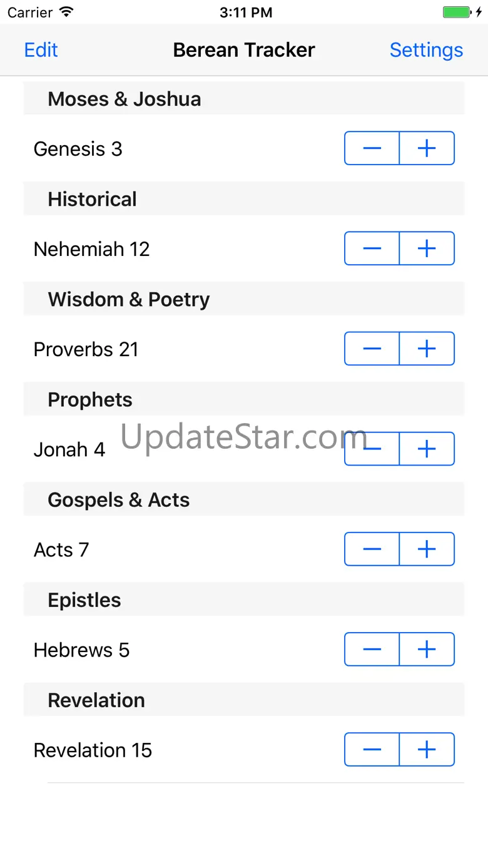Tap the Wi-Fi icon in status bar
Image resolution: width=488 pixels, height=868 pixels.
point(66,13)
